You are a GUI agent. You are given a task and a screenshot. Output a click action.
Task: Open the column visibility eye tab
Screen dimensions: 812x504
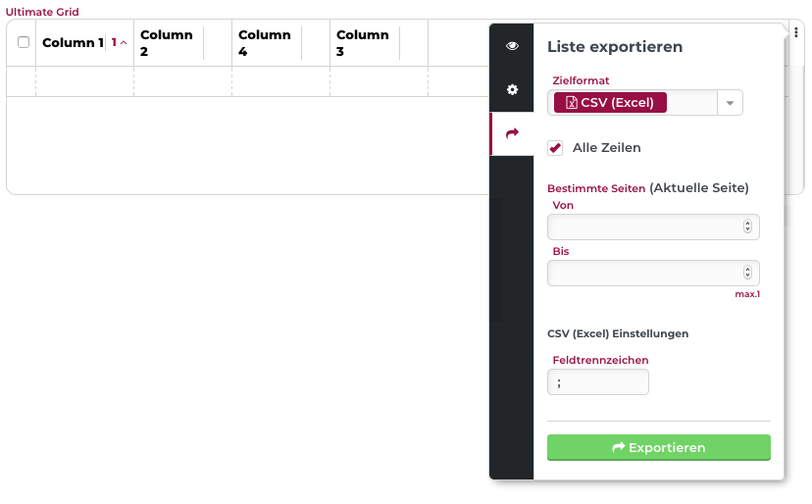(512, 46)
